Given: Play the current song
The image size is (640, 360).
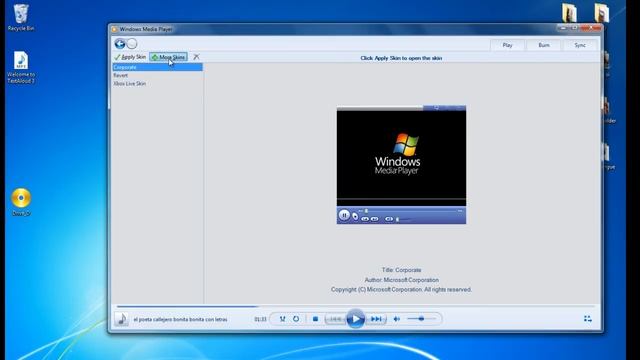Looking at the screenshot, I should 356,319.
